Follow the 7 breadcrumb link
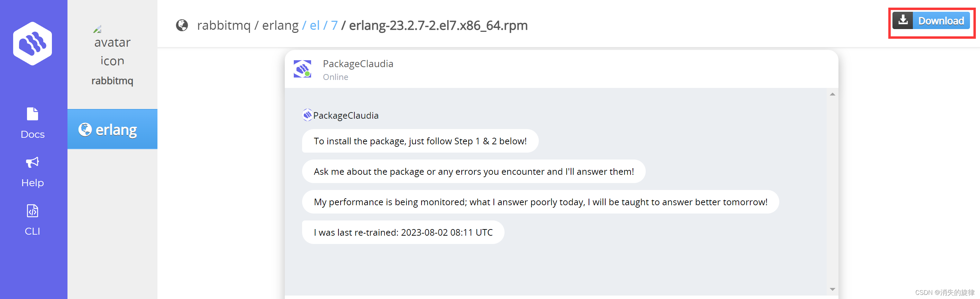Viewport: 980px width, 299px height. pos(334,26)
